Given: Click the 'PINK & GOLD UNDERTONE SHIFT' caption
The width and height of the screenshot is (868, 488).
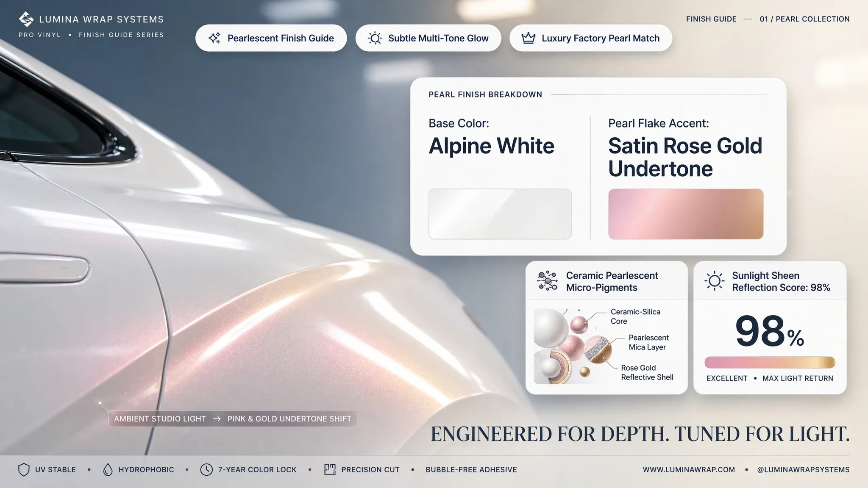Looking at the screenshot, I should coord(289,419).
